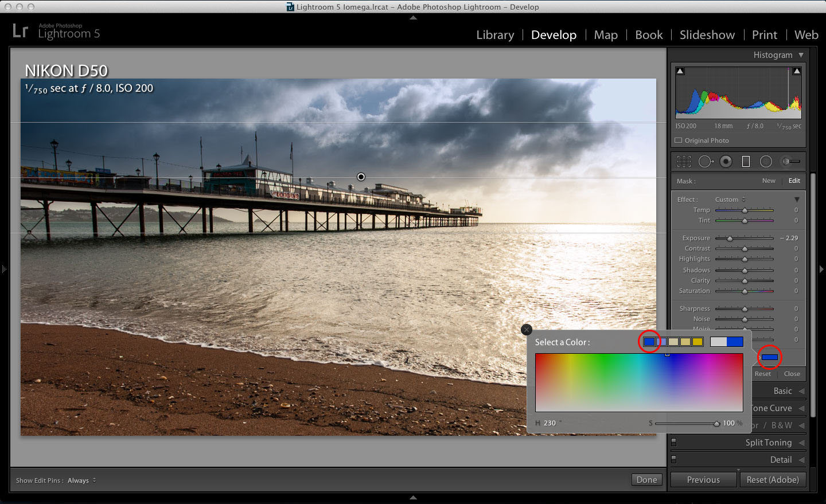Screen dimensions: 826x504
Task: Open the Red Eye Correction tool
Action: 726,161
